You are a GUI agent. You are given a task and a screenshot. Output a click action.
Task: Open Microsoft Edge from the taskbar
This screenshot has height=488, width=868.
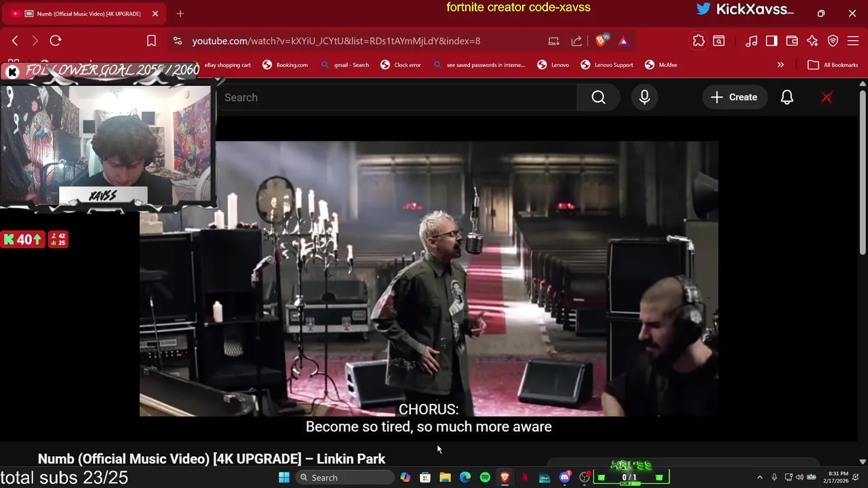pos(465,478)
